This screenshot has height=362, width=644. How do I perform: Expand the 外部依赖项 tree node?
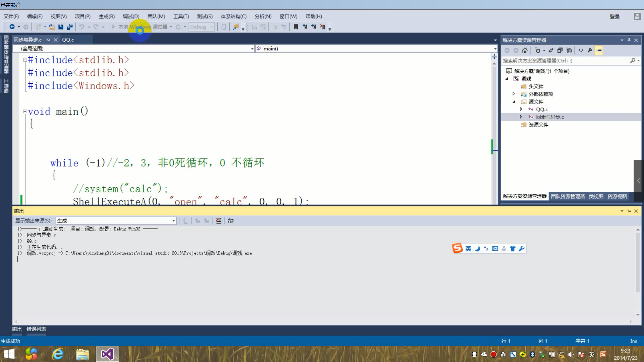coord(514,94)
